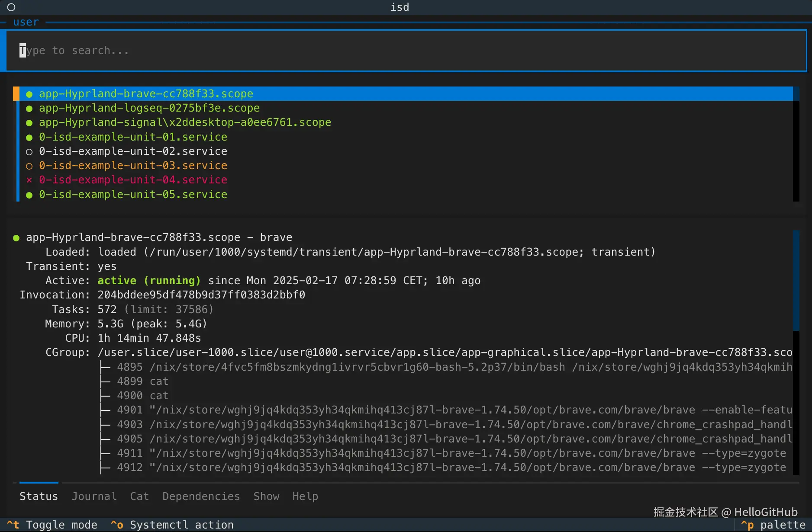Click the red x marker of 0-isd-example-unit-04.service
This screenshot has height=532, width=812.
(x=29, y=180)
